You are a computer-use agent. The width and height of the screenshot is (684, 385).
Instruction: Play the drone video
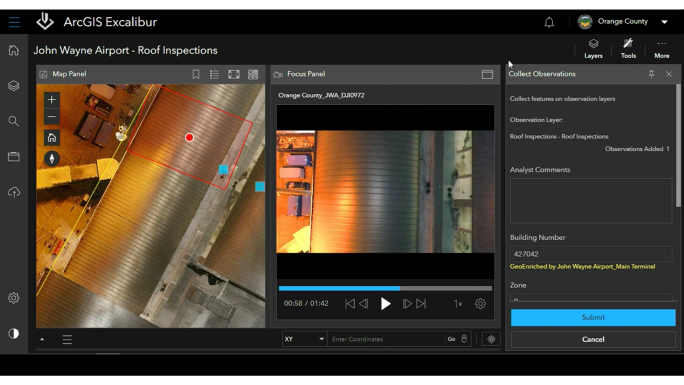tap(385, 303)
